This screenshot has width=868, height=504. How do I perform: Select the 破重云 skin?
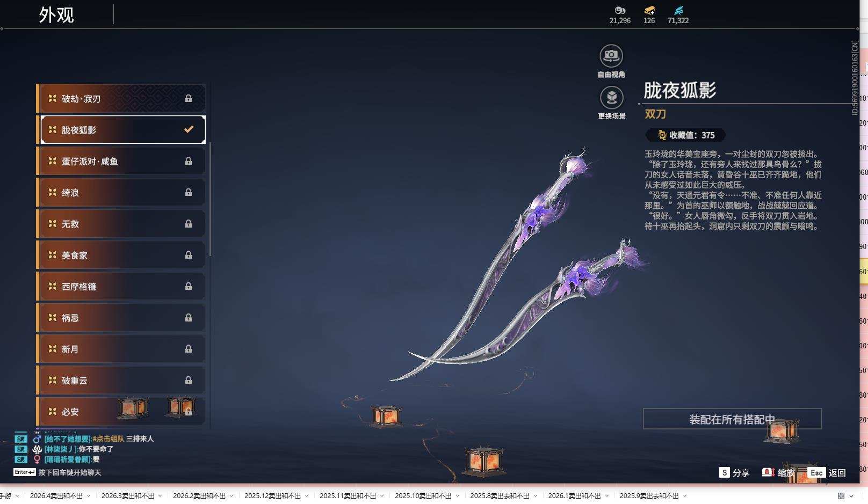(121, 380)
